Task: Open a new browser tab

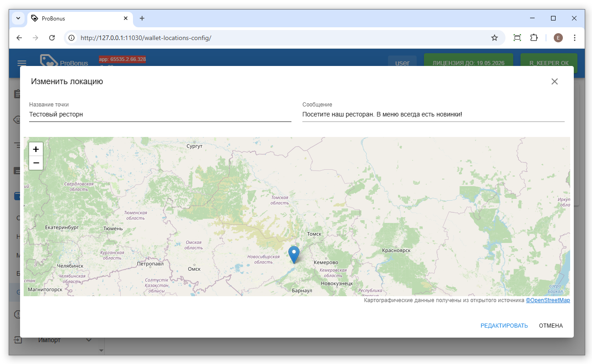Action: coord(142,18)
